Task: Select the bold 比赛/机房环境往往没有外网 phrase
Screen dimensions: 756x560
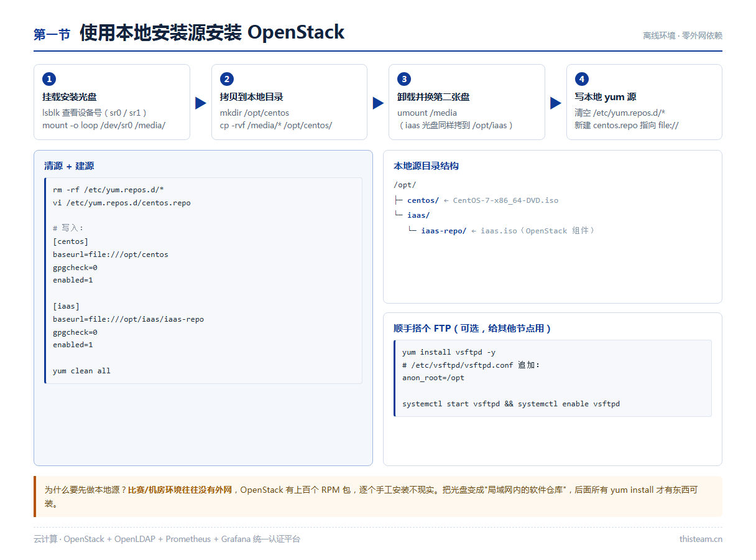Action: pos(180,490)
